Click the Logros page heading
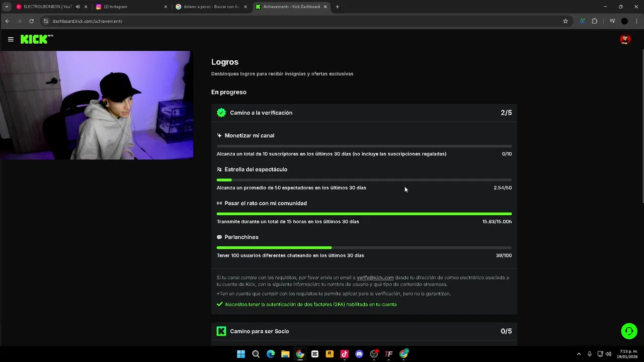The image size is (644, 362). point(225,62)
